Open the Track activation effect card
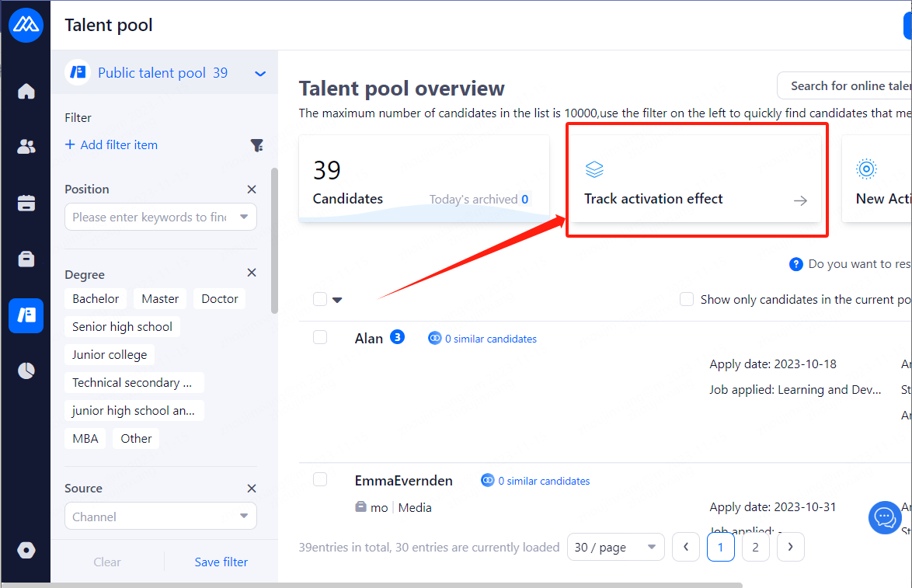Image resolution: width=912 pixels, height=588 pixels. click(696, 180)
